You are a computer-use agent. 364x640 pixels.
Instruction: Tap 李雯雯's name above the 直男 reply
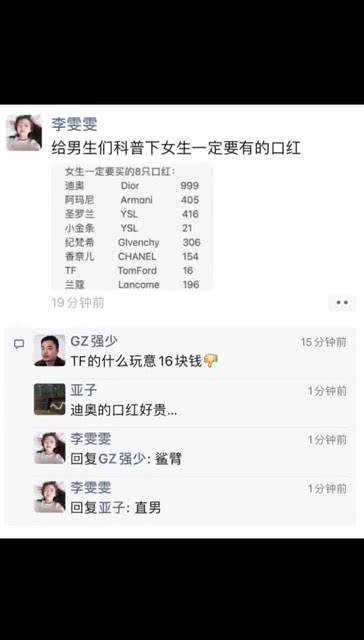[91, 488]
